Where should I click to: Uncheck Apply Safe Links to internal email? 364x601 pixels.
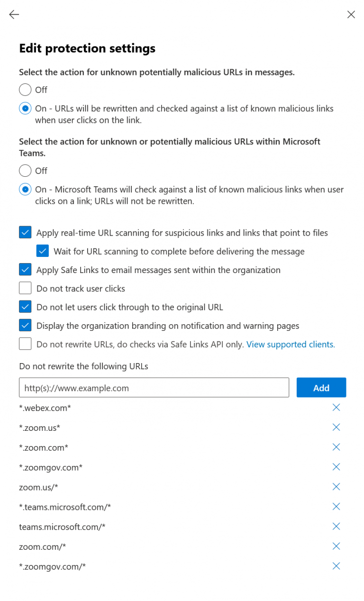point(25,269)
